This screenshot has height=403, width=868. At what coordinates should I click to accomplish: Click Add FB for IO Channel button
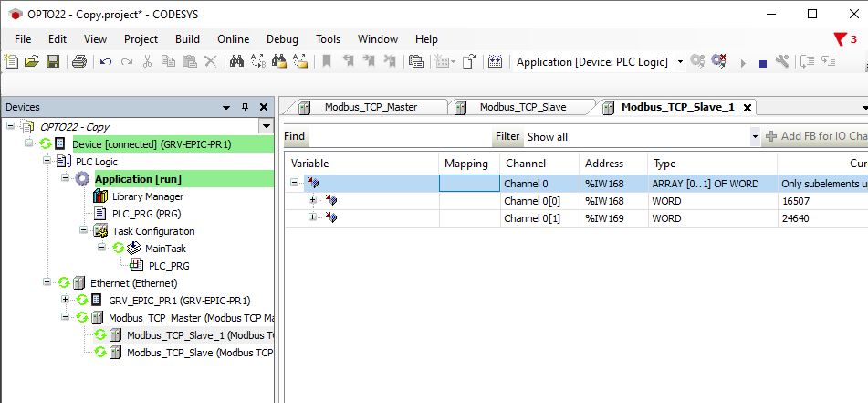point(817,136)
